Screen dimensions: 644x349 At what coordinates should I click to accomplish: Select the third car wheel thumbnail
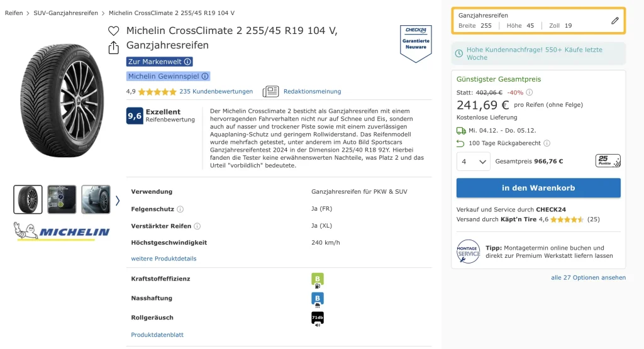(x=96, y=199)
